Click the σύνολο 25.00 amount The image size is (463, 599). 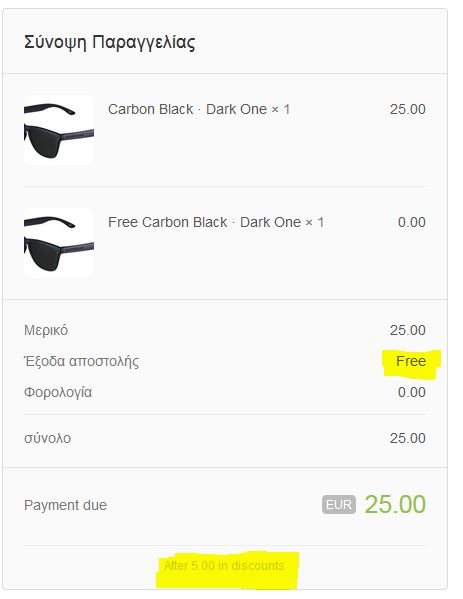[408, 438]
